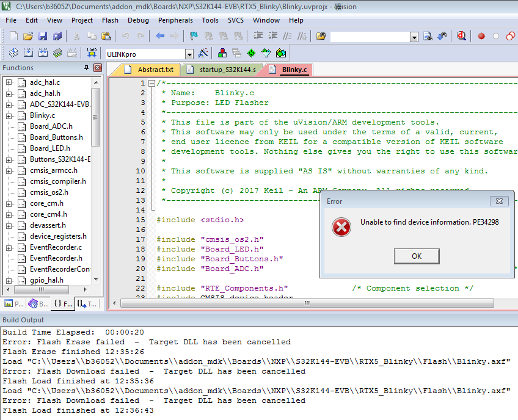This screenshot has width=518, height=420.
Task: Navigate forwards with the arrow icon
Action: click(x=175, y=35)
